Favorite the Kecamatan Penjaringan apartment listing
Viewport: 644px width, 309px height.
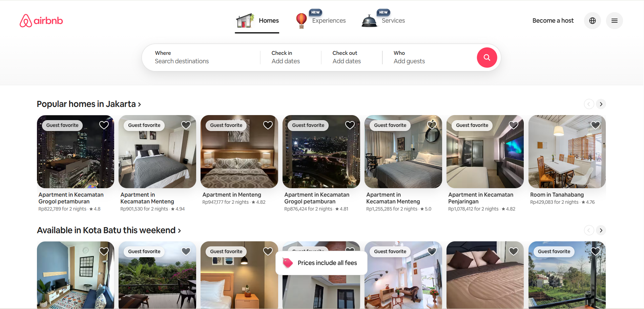(513, 125)
